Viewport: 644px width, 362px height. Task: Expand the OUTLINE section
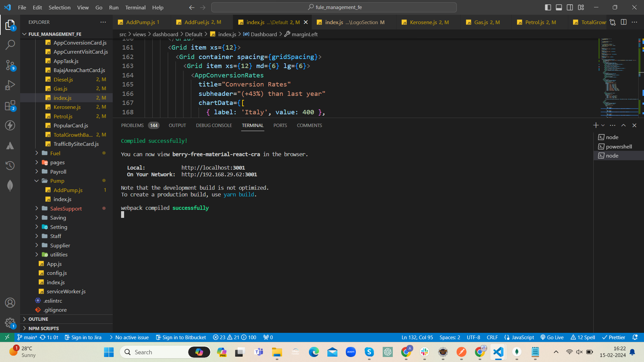click(38, 319)
